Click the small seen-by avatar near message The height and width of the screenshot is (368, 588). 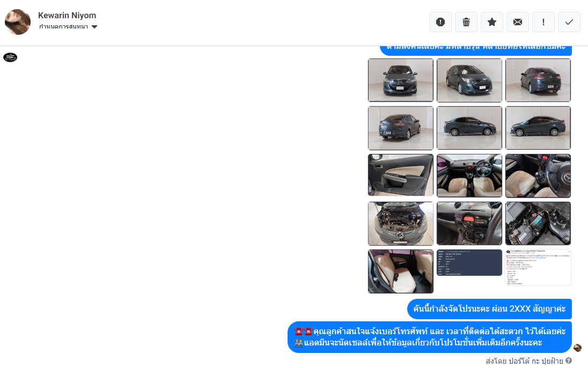click(577, 348)
